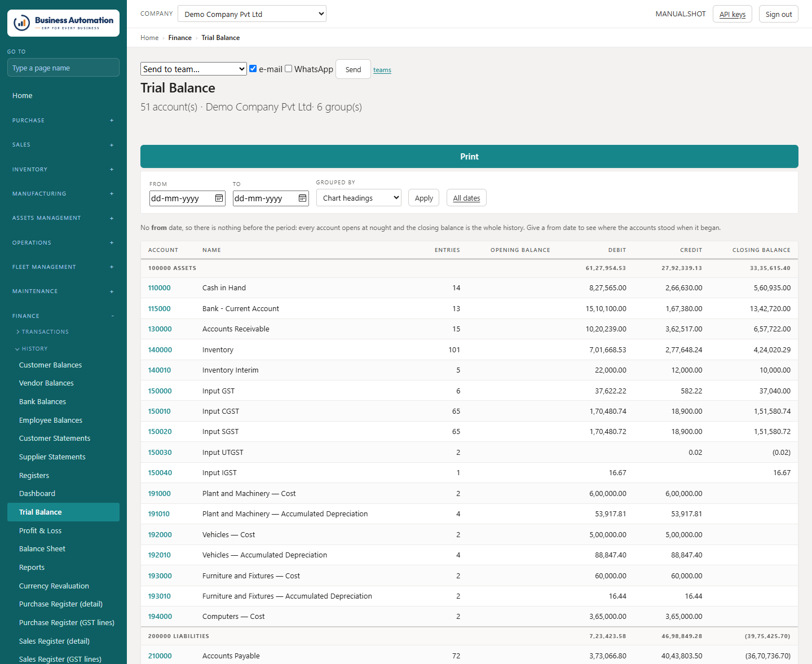Open account 140000 Inventory ledger
The image size is (812, 664).
pos(160,350)
